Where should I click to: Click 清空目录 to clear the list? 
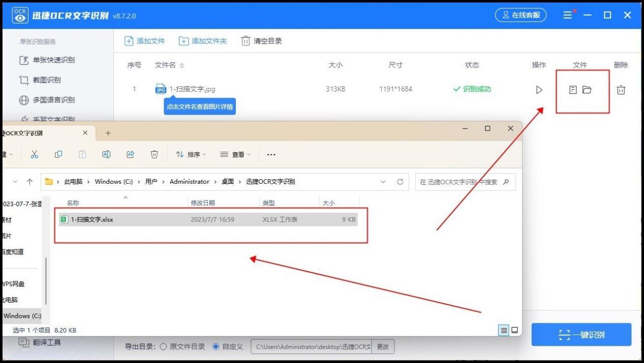261,41
